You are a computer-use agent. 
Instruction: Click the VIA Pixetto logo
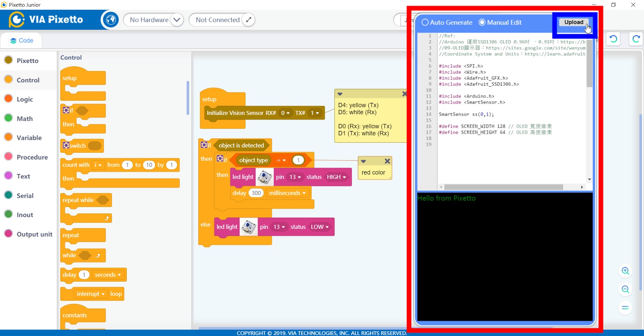(x=46, y=19)
